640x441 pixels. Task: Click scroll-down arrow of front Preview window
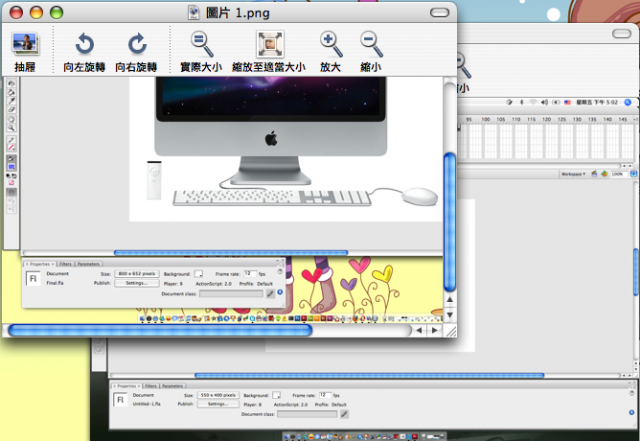[x=449, y=314]
